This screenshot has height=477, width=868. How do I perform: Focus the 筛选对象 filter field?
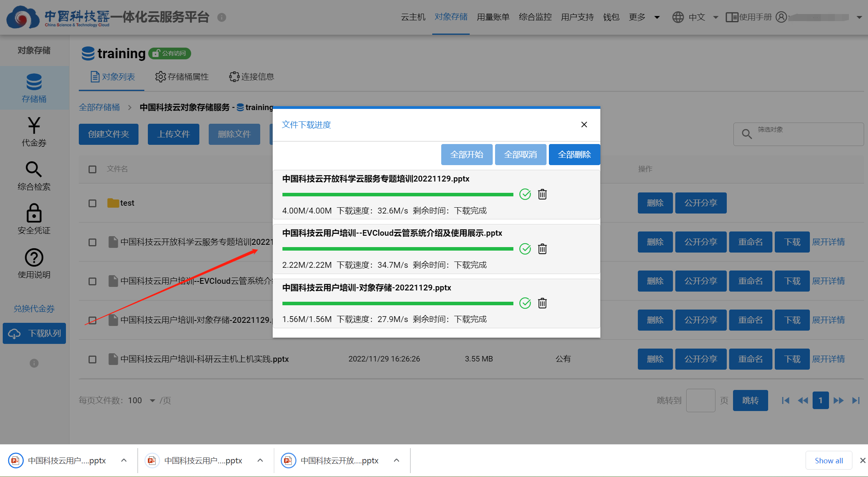pyautogui.click(x=799, y=134)
